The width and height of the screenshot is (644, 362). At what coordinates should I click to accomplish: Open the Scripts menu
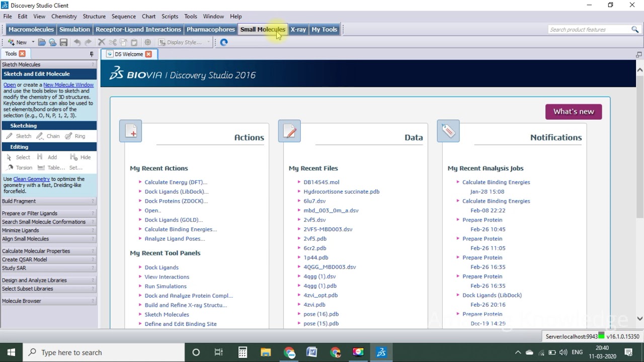coord(170,16)
